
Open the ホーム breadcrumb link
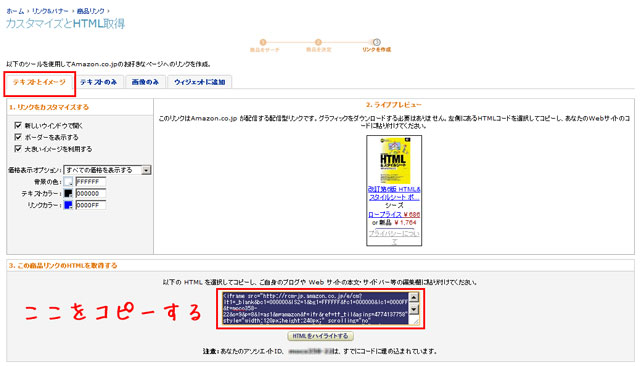pyautogui.click(x=15, y=11)
